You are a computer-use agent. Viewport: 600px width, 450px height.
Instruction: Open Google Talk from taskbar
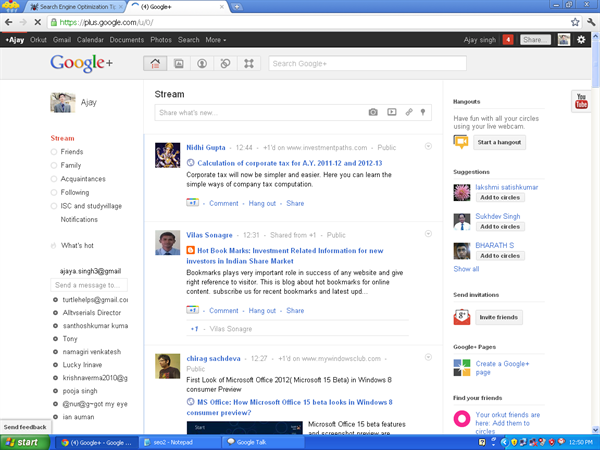pos(262,442)
